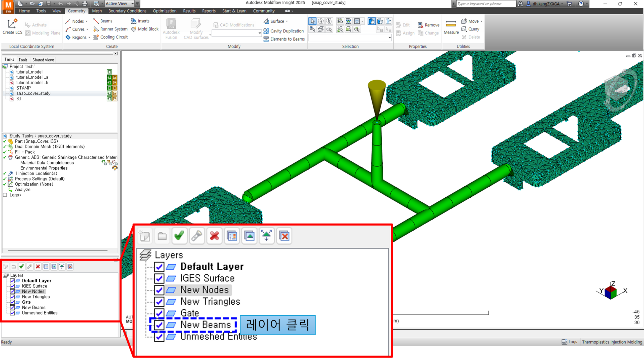Uncheck the New Beams layer checkbox in left panel
644x358 pixels.
click(x=12, y=308)
